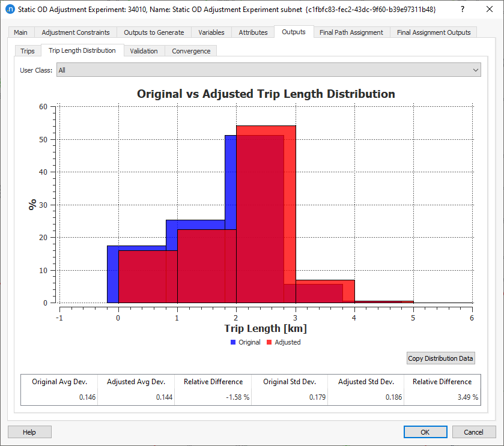The image size is (504, 446).
Task: Click the Copy Distribution Data button
Action: [x=440, y=358]
